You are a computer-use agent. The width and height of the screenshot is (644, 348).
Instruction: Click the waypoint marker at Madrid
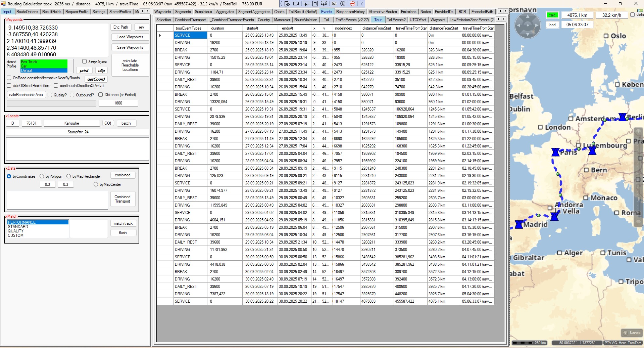coord(519,224)
